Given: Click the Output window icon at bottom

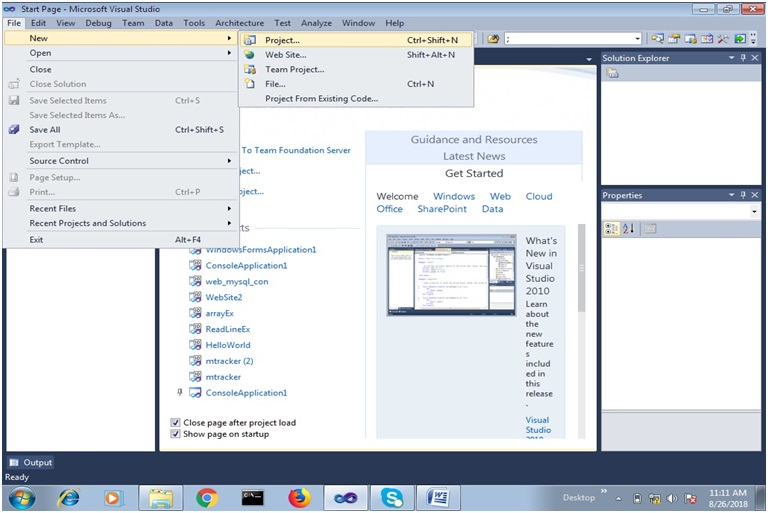Looking at the screenshot, I should click(x=14, y=462).
